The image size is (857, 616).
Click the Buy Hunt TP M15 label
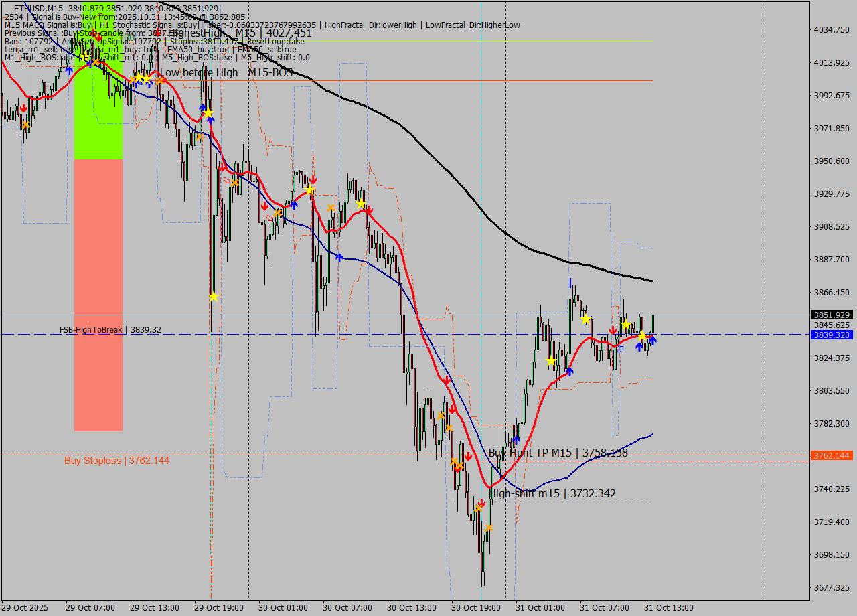[558, 453]
